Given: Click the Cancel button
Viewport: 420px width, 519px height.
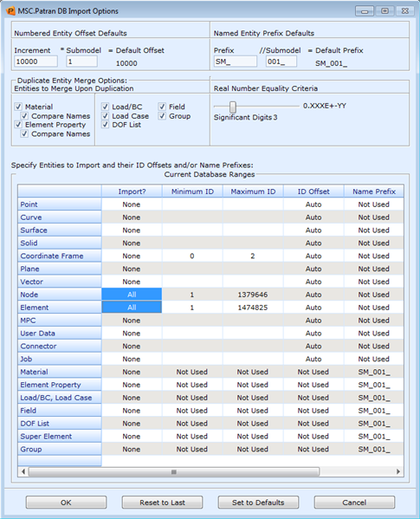Looking at the screenshot, I should click(354, 503).
